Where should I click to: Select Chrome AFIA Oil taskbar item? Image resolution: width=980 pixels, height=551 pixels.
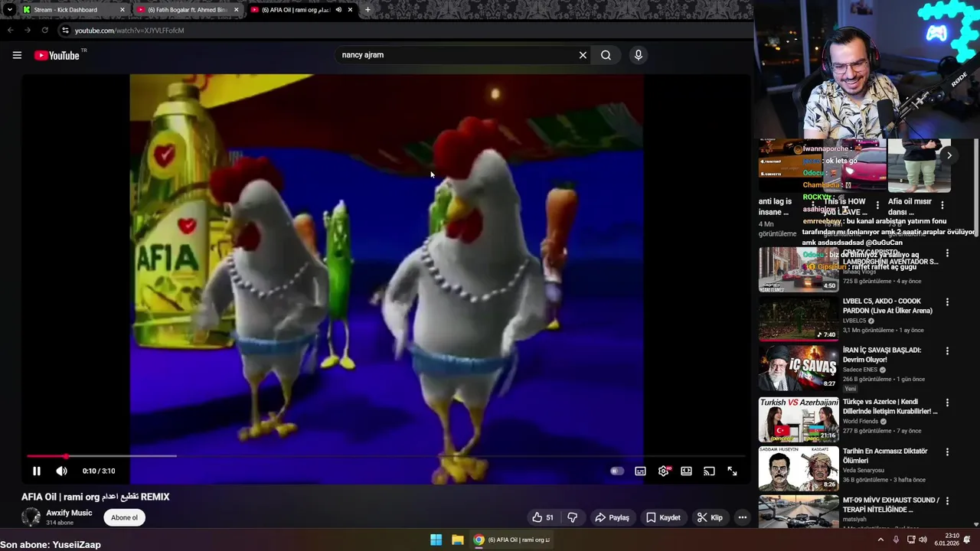coord(511,540)
